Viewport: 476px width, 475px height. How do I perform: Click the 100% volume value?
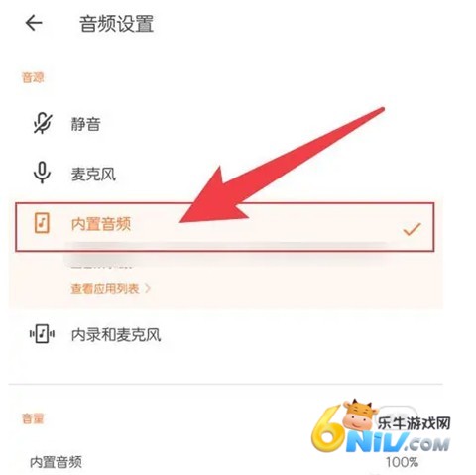click(402, 462)
